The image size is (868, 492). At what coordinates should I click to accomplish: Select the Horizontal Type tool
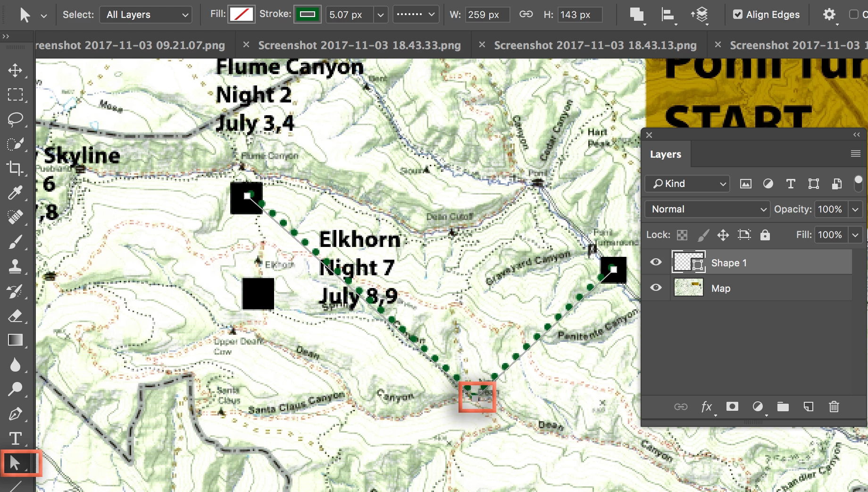tap(15, 439)
